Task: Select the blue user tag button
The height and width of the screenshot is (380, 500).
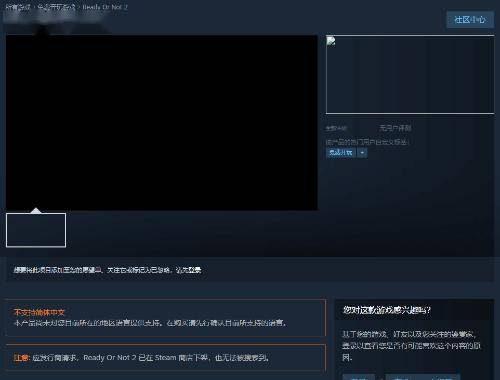Action: (340, 153)
